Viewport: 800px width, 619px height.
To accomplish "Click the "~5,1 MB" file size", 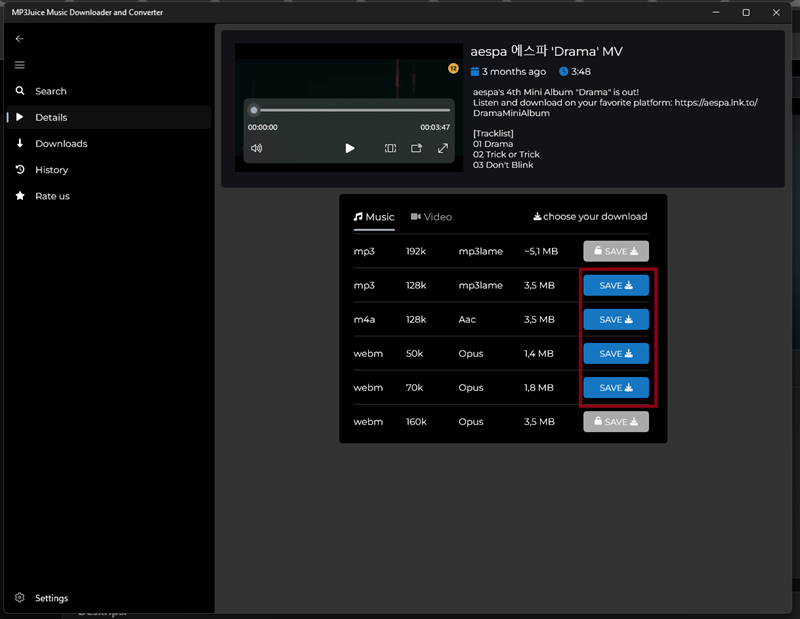I will click(541, 251).
